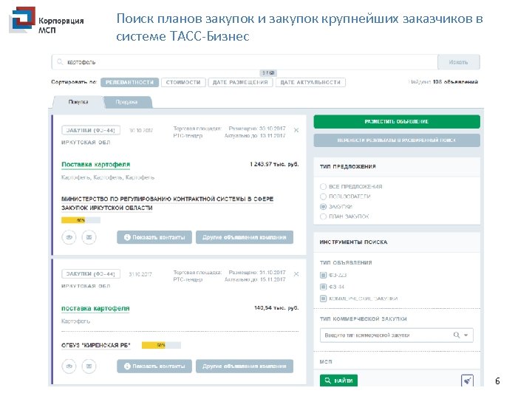
Task: Dismiss the 140,54 тыс. руб. listing
Action: coord(296,274)
